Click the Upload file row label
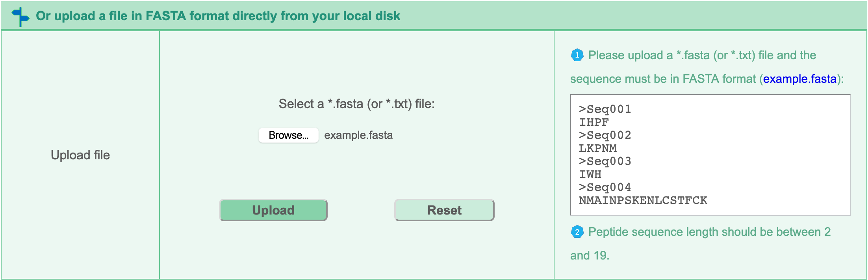Viewport: 868px width, 280px height. pyautogui.click(x=80, y=155)
